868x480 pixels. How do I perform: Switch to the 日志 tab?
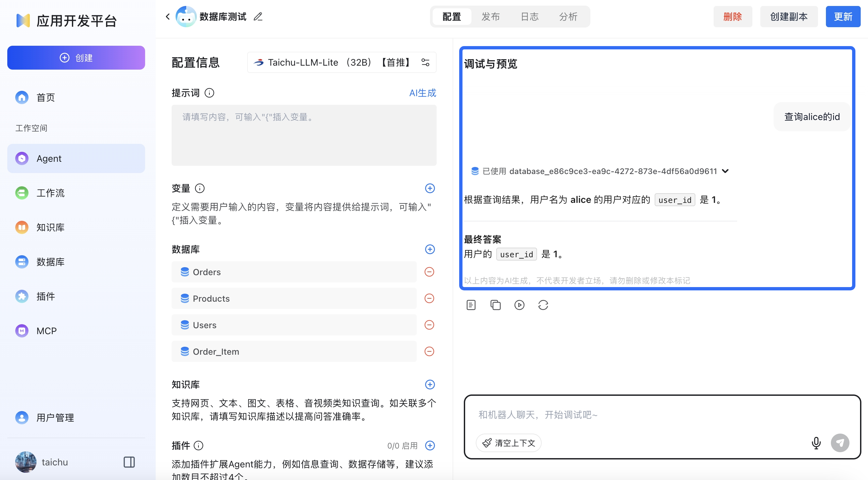click(529, 17)
